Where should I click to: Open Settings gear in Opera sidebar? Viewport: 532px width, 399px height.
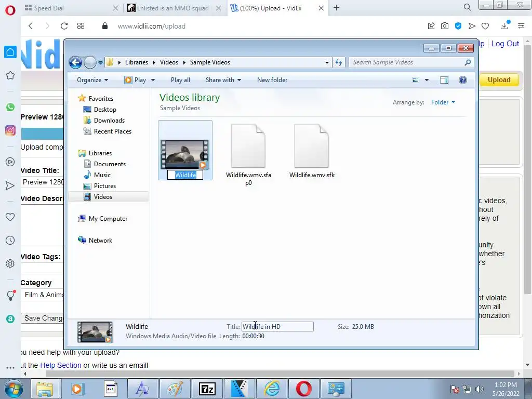click(x=10, y=263)
